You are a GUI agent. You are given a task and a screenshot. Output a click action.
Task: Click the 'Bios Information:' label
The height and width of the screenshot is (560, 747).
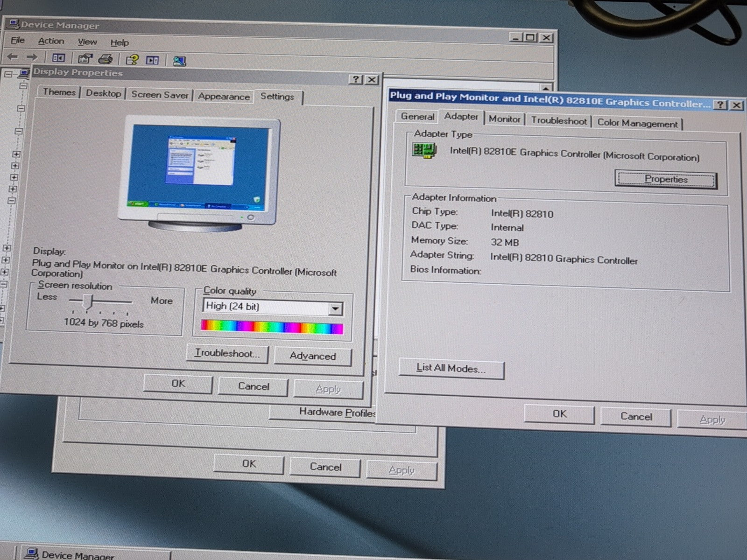click(445, 270)
